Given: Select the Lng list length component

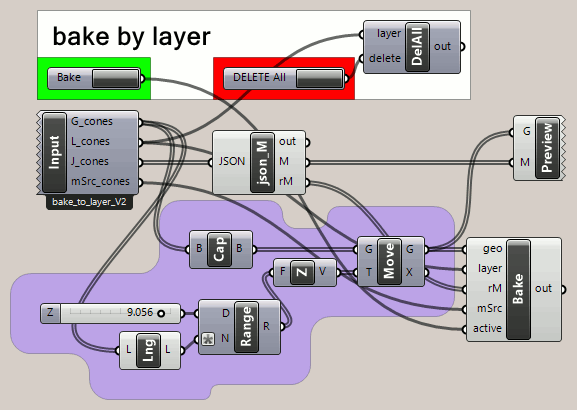Looking at the screenshot, I should pos(148,350).
